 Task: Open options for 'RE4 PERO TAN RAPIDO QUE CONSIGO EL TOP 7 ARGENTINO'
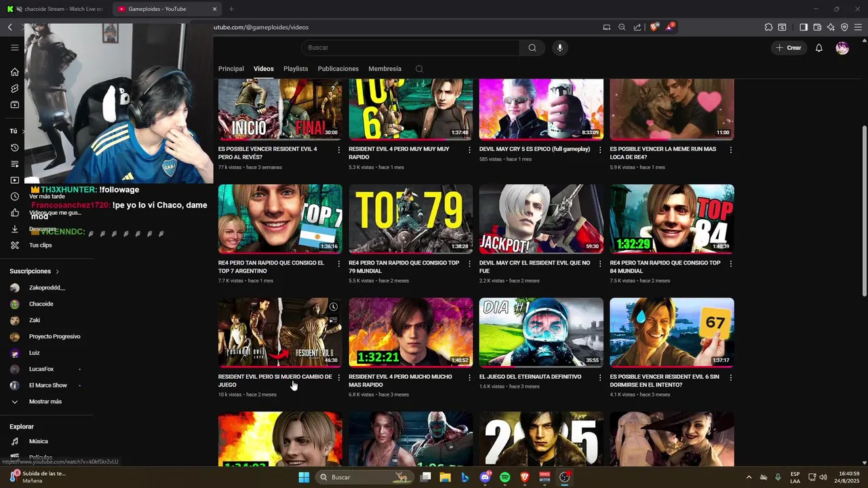(339, 264)
